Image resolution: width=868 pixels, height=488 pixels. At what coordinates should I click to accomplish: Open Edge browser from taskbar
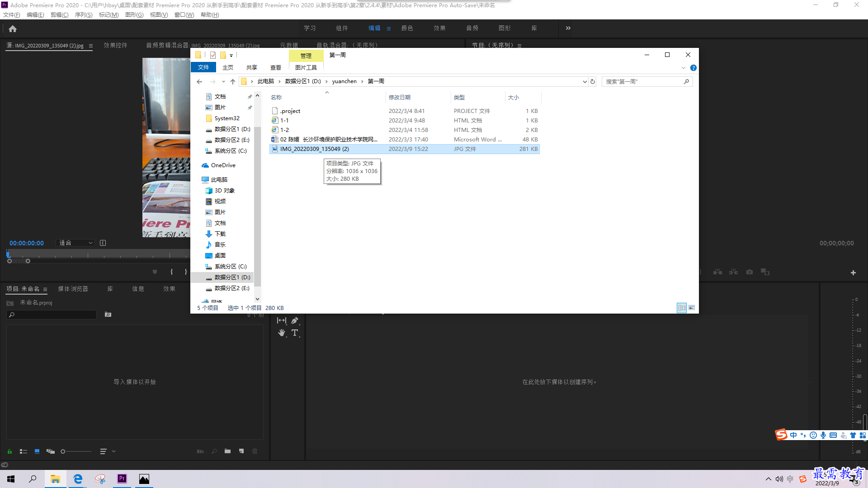click(78, 479)
